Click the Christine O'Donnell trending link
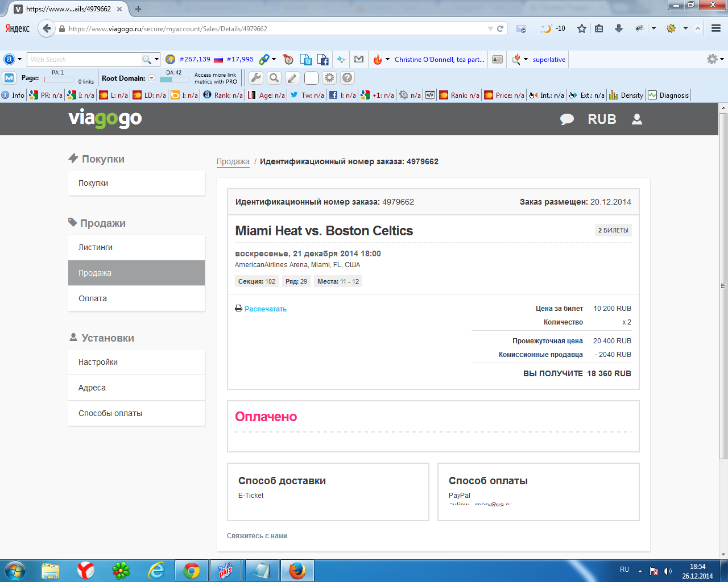Image resolution: width=728 pixels, height=582 pixels. (x=440, y=59)
